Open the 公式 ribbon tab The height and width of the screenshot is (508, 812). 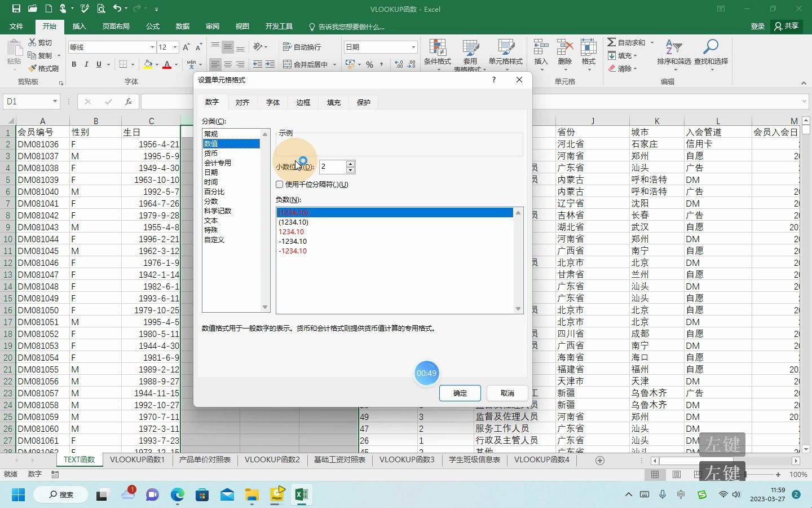[x=151, y=26]
